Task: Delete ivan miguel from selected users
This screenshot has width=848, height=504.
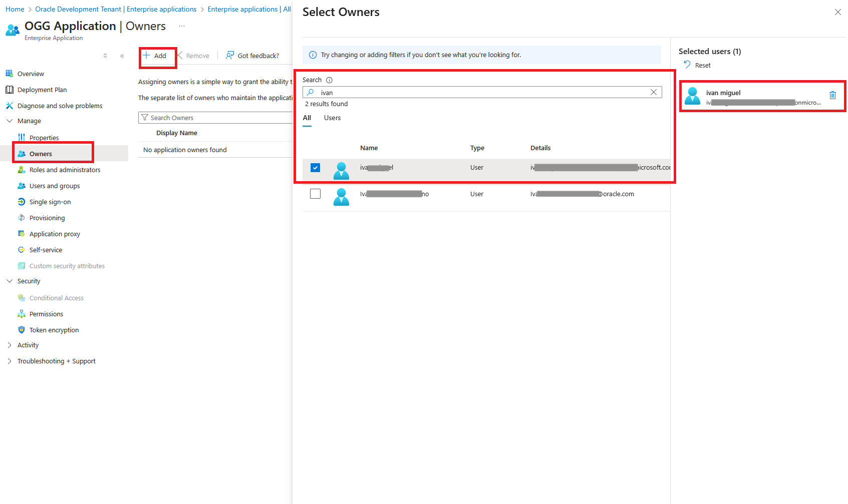Action: (832, 95)
